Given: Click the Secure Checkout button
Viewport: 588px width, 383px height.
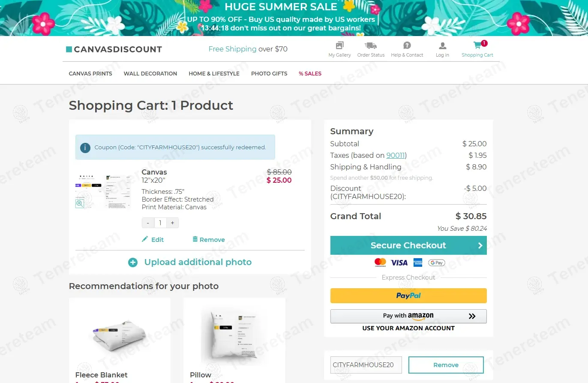Looking at the screenshot, I should 408,245.
